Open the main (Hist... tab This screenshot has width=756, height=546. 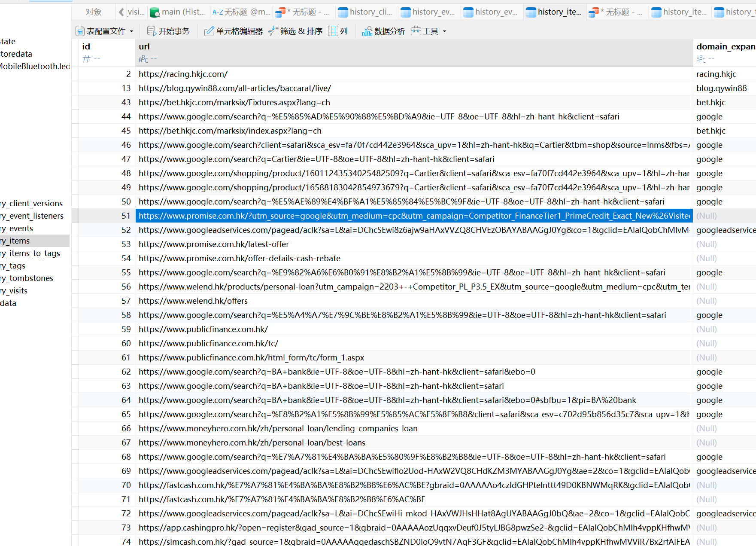coord(178,12)
